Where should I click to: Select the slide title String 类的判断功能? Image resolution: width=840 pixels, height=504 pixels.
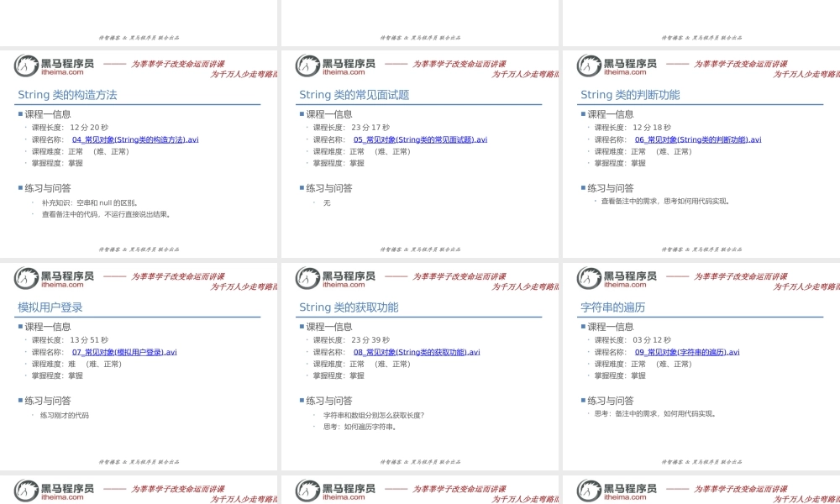[x=629, y=94]
